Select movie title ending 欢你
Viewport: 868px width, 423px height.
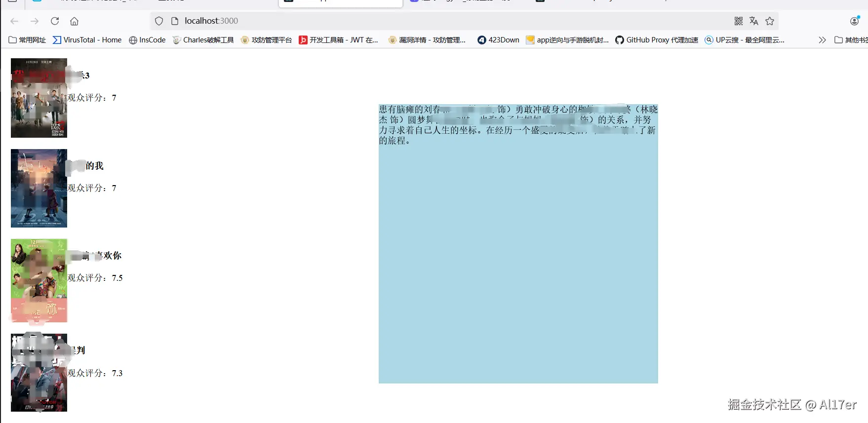(94, 256)
